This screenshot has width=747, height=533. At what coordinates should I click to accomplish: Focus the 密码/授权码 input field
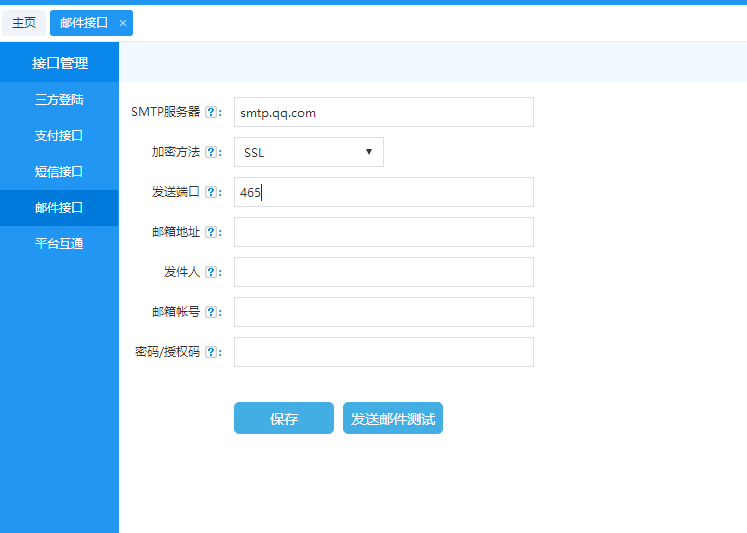point(383,352)
